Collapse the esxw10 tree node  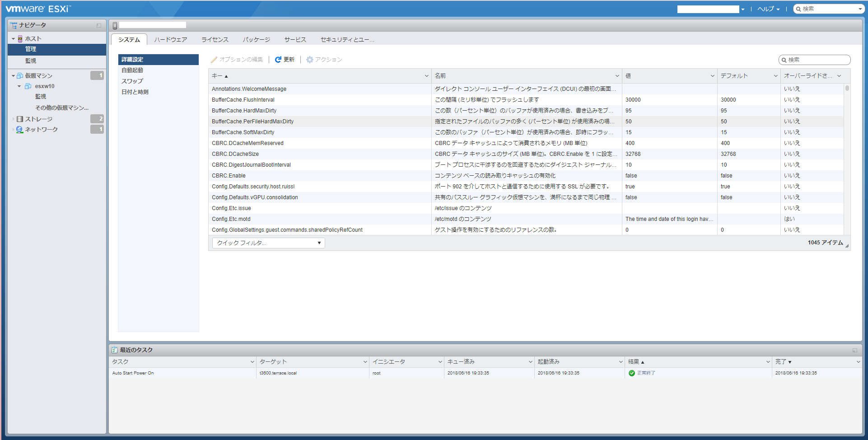pyautogui.click(x=19, y=86)
